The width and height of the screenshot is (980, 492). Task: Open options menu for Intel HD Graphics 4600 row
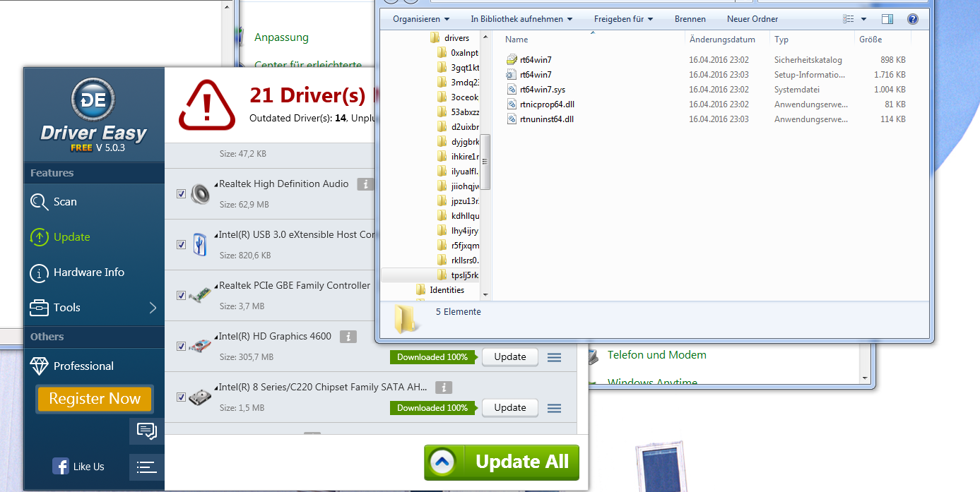[x=555, y=357]
